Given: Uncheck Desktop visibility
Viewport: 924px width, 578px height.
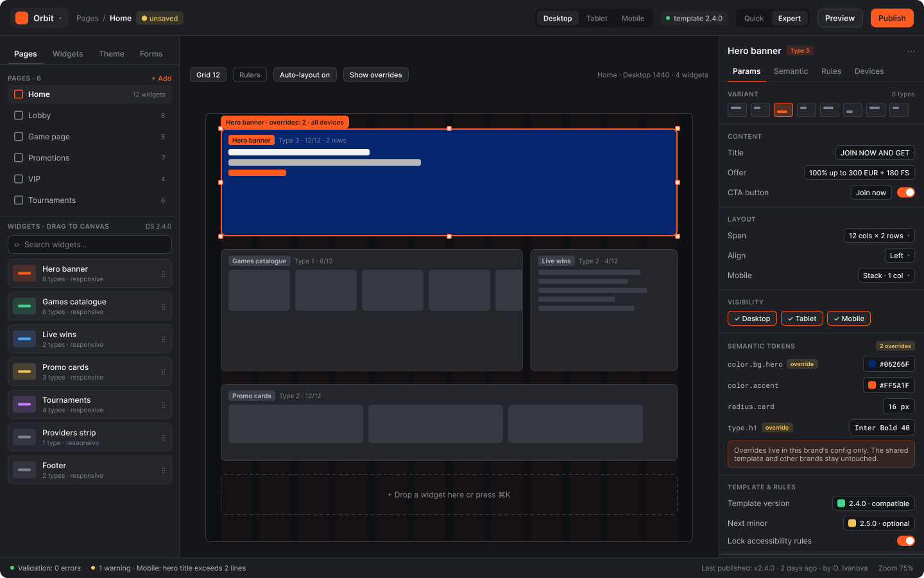Looking at the screenshot, I should (x=752, y=319).
